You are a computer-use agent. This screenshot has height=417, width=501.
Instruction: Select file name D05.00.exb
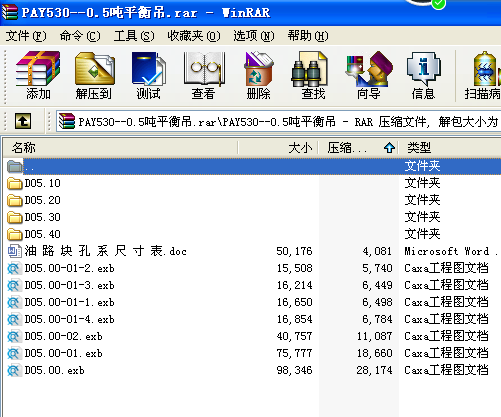click(54, 370)
